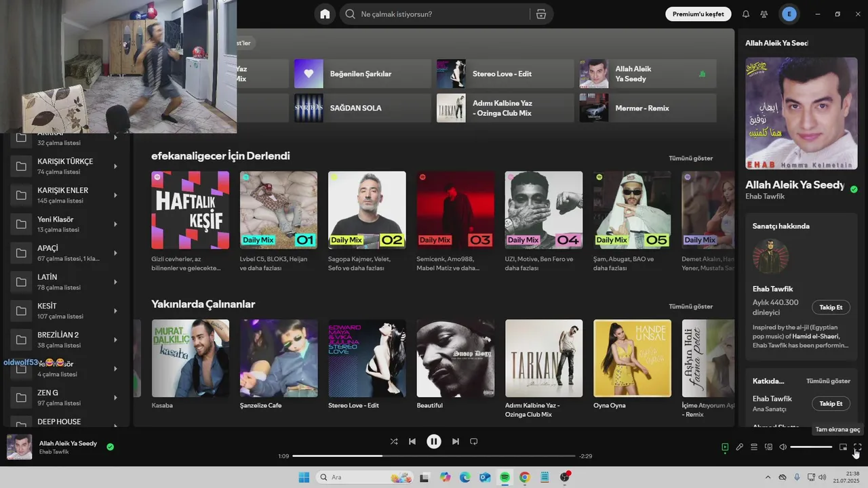Expand the KARIŞIK TÜRKÇE folder arrow

pyautogui.click(x=115, y=166)
